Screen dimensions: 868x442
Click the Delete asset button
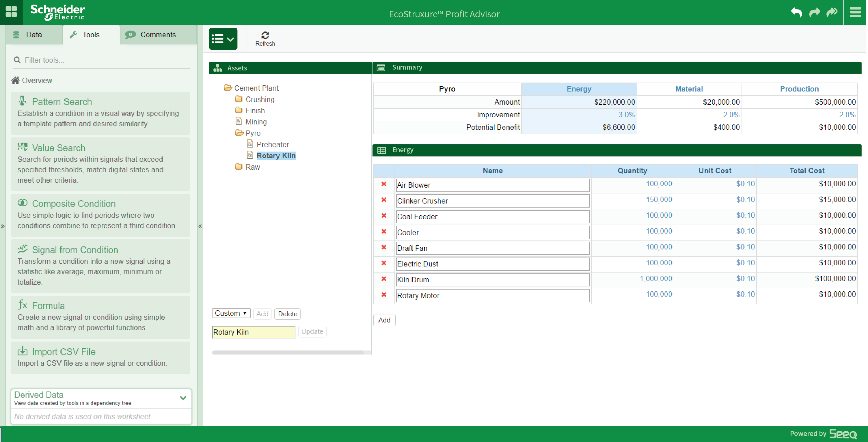coord(287,314)
